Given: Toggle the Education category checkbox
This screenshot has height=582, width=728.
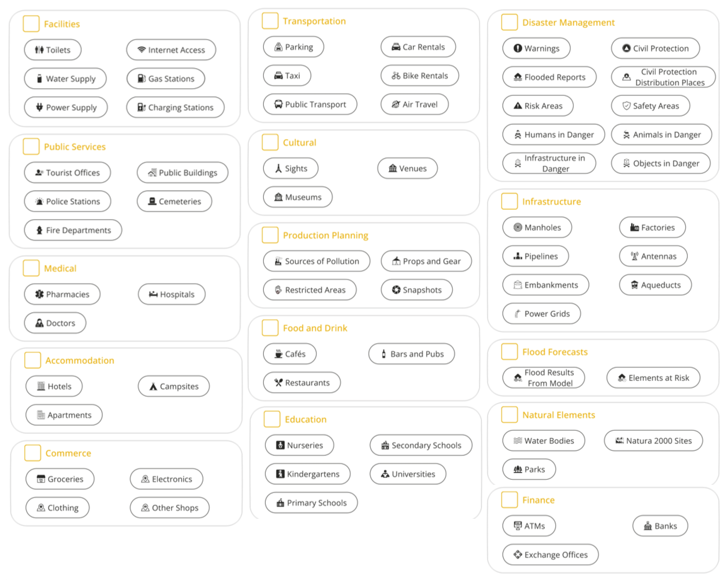Looking at the screenshot, I should [272, 419].
